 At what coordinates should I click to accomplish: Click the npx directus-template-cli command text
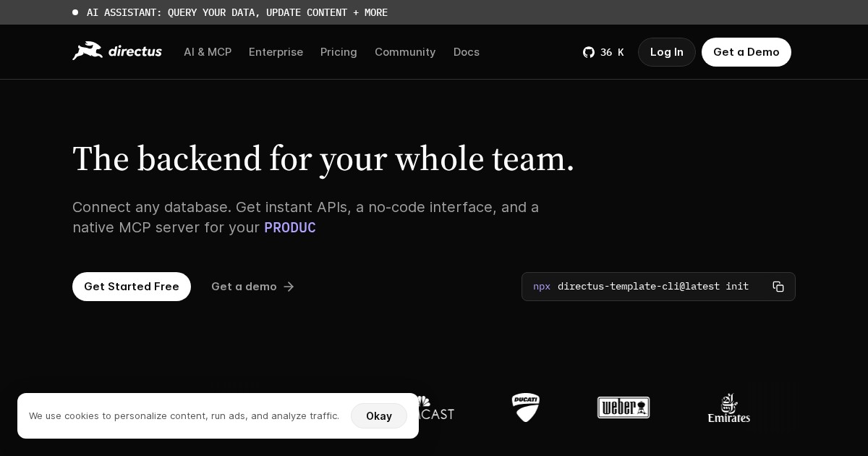pyautogui.click(x=641, y=287)
